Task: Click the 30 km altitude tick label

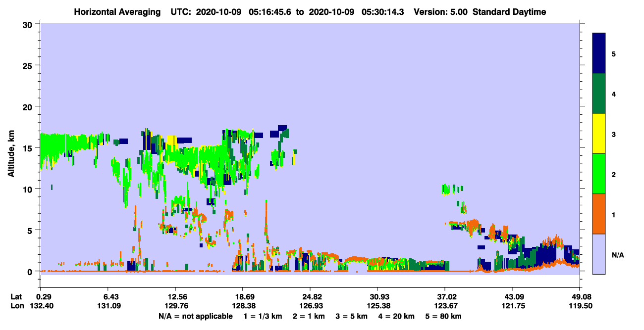Action: pyautogui.click(x=28, y=24)
